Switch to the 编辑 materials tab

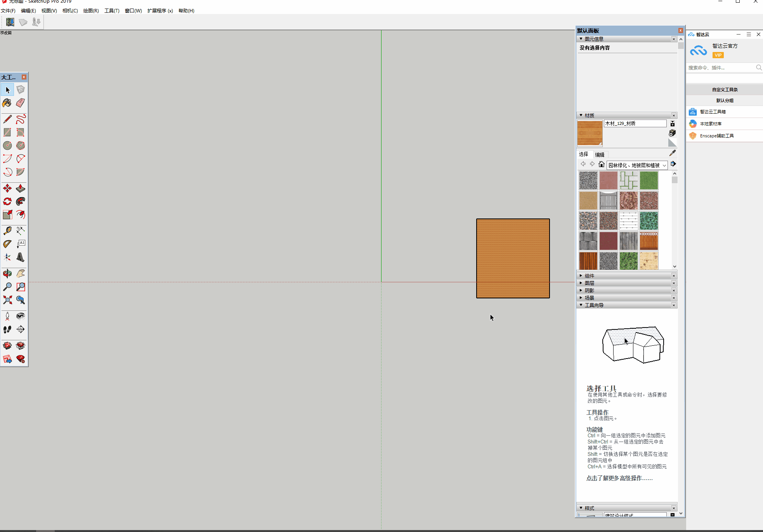coord(600,154)
